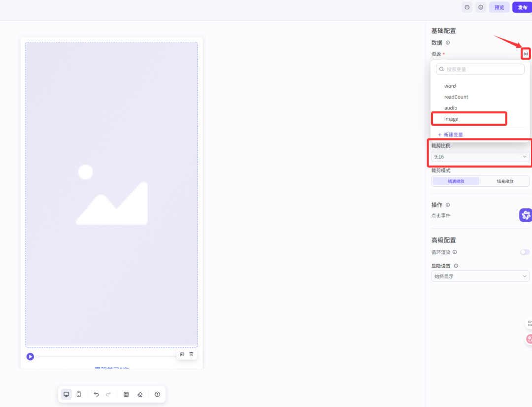Select the eraser tool

tap(141, 394)
